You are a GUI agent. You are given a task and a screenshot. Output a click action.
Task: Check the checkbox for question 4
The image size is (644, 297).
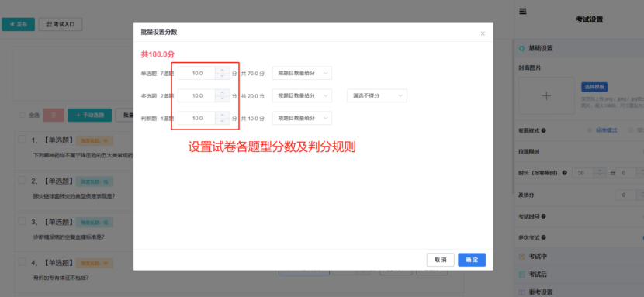pos(23,262)
